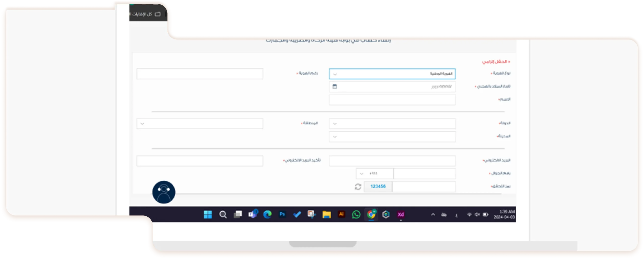The image size is (644, 259).
Task: Open the city dropdown list
Action: click(x=392, y=137)
